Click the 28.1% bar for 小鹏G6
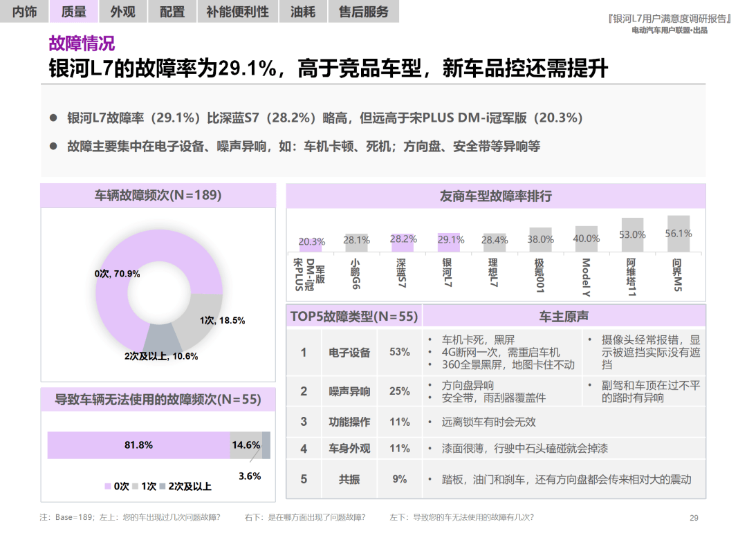This screenshot has width=747, height=560. (356, 243)
